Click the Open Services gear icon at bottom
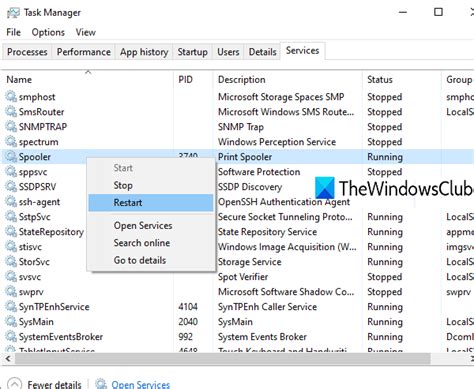 click(101, 384)
